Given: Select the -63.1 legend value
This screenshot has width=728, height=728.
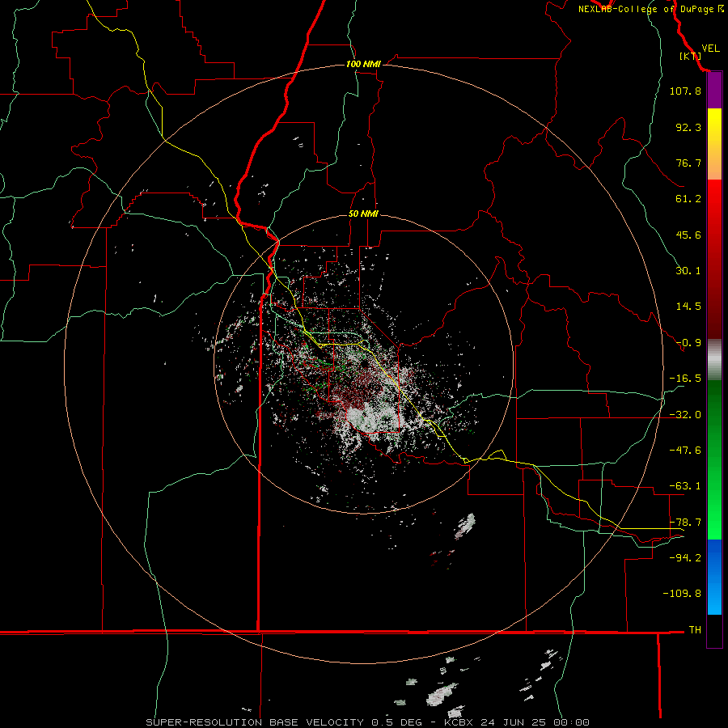Looking at the screenshot, I should coord(685,486).
